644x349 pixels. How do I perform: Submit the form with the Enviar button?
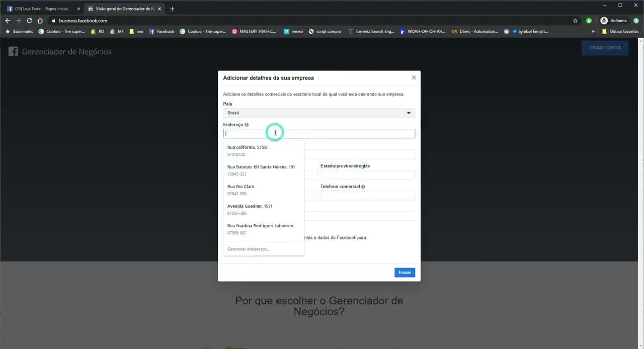[x=405, y=272]
